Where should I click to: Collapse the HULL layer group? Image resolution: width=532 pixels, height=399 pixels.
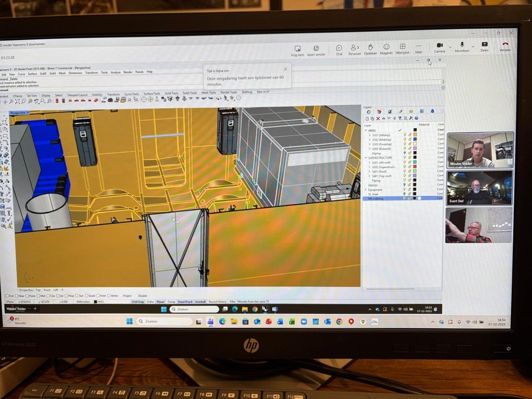point(365,130)
